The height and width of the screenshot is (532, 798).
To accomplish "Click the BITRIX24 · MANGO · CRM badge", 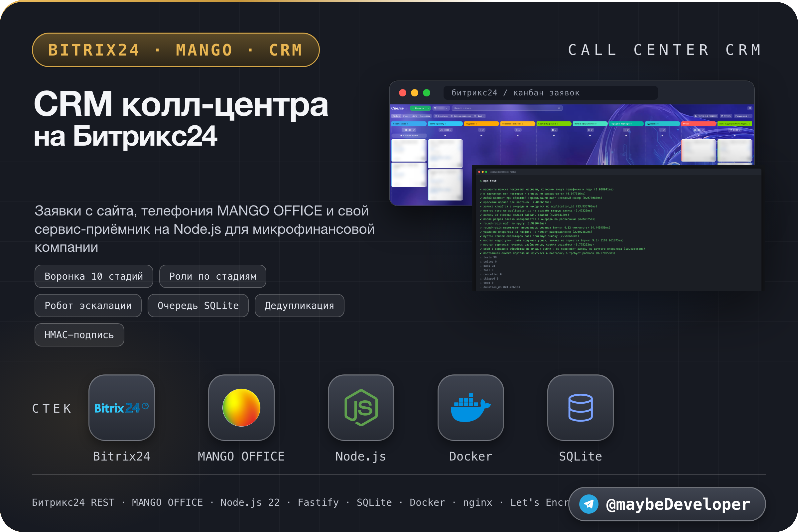I will 176,50.
